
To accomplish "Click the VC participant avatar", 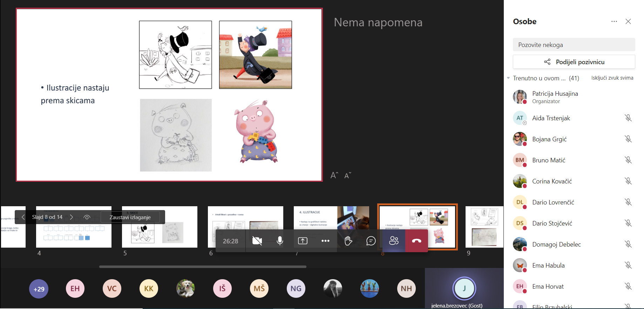I will 112,289.
